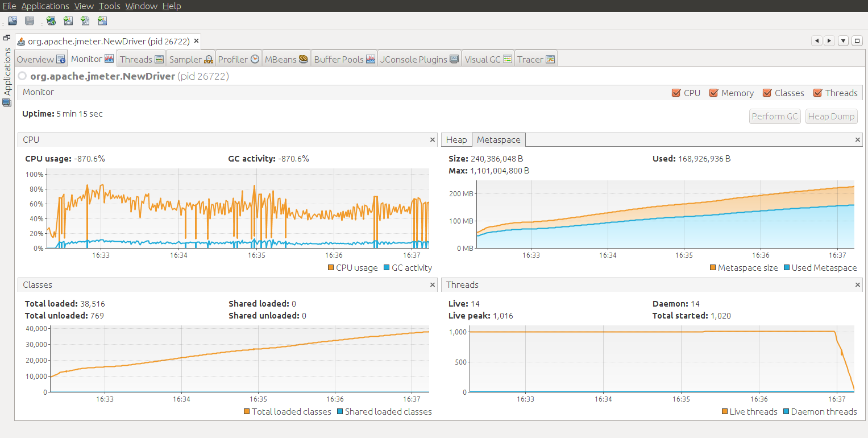Disable the Memory monitoring checkbox
Image resolution: width=868 pixels, height=438 pixels.
pos(715,93)
